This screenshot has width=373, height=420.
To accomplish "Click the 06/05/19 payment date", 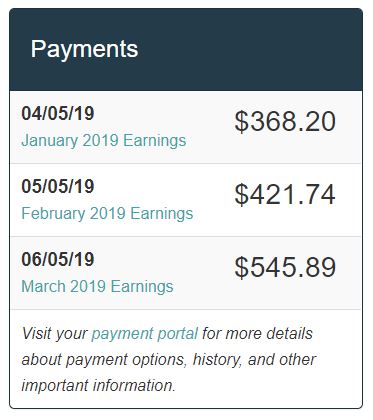I will coord(58,259).
